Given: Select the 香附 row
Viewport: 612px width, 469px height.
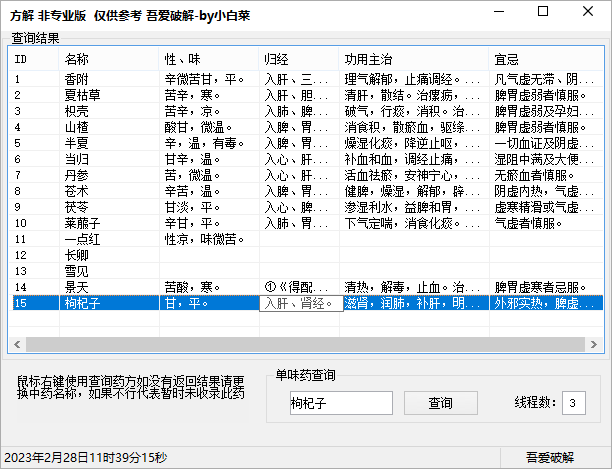Looking at the screenshot, I should click(x=76, y=78).
